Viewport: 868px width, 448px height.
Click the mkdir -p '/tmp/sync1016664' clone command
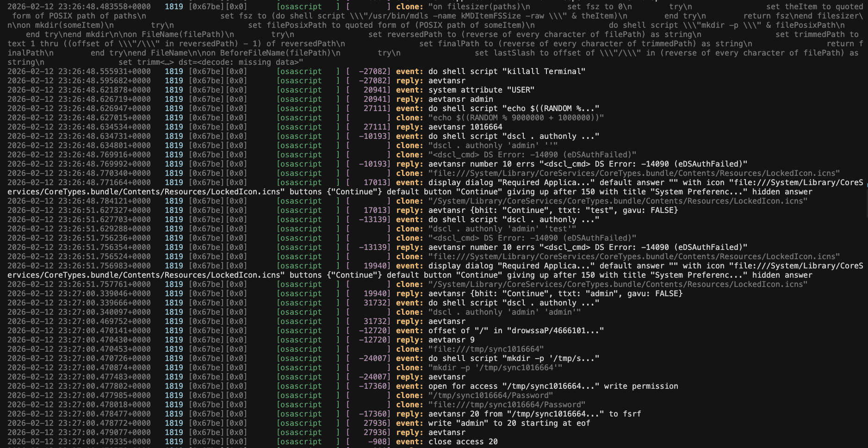(495, 367)
